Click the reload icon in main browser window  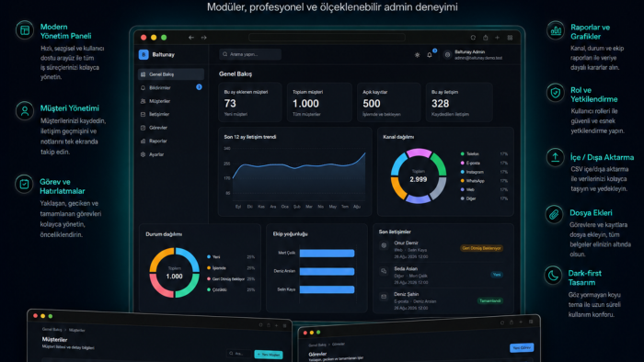(x=473, y=38)
